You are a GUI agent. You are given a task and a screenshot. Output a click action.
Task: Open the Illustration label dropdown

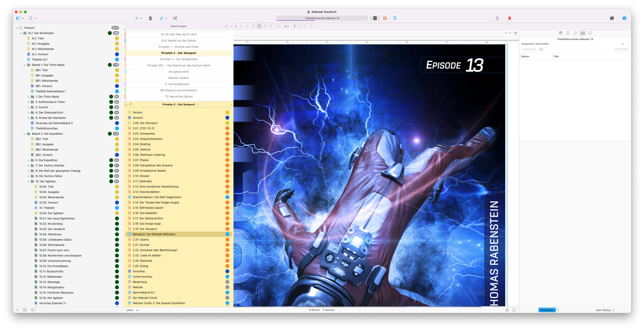tap(548, 310)
